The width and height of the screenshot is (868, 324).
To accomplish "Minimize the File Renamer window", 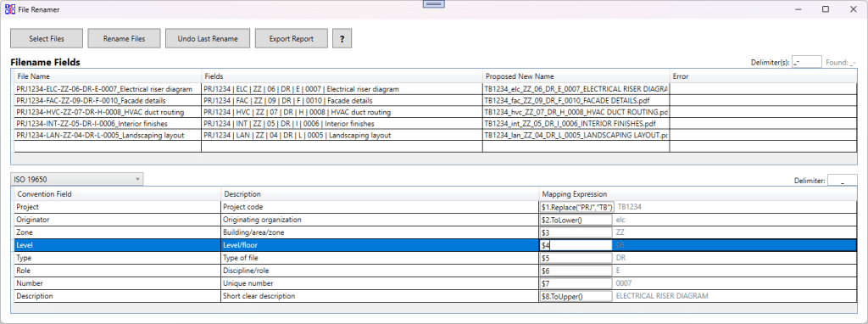I will tap(798, 9).
